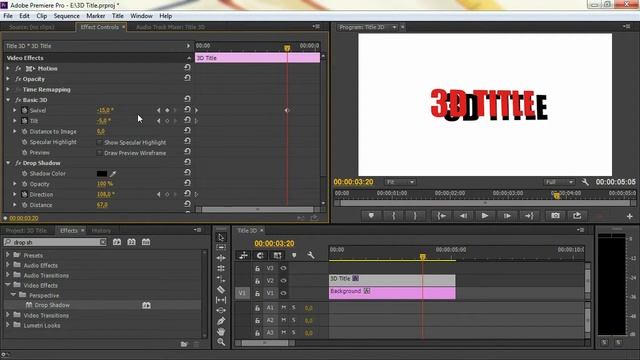Click the Shadow Color eyedropper
This screenshot has height=360, width=640.
pyautogui.click(x=113, y=174)
